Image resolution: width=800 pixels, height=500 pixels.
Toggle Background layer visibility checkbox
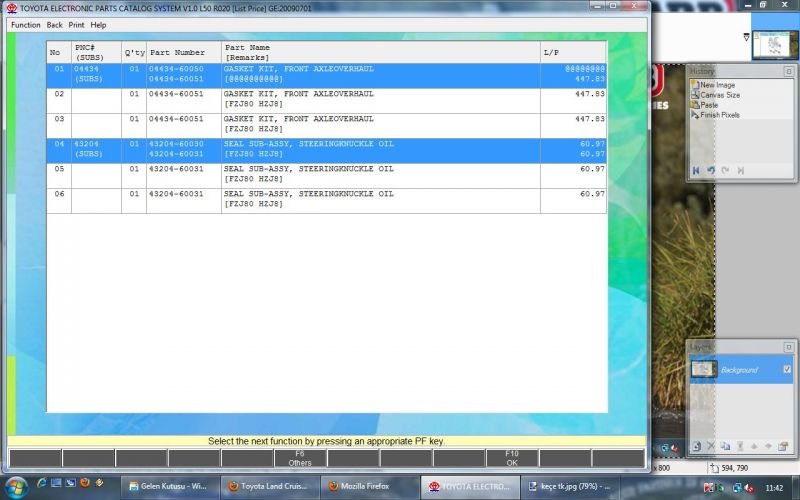coord(787,370)
